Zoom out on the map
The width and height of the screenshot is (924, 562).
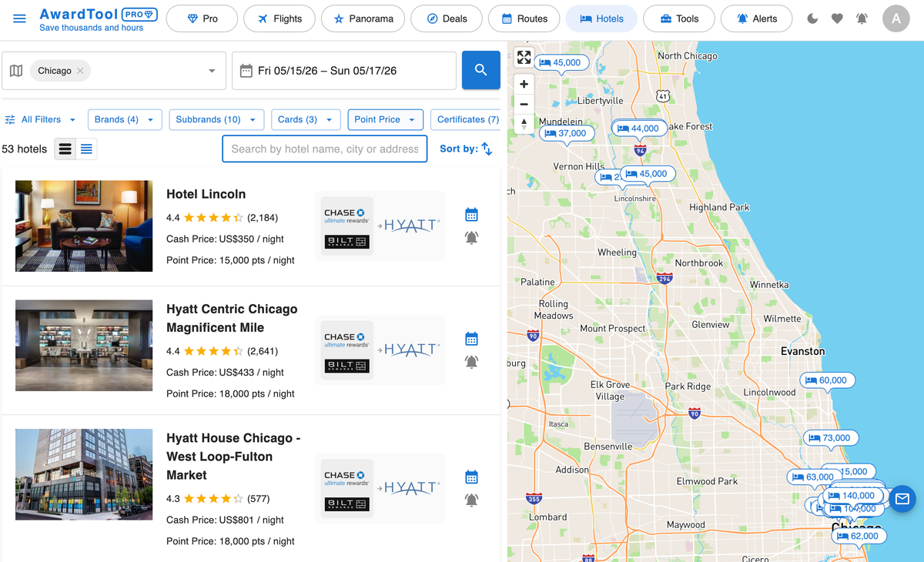pyautogui.click(x=524, y=103)
